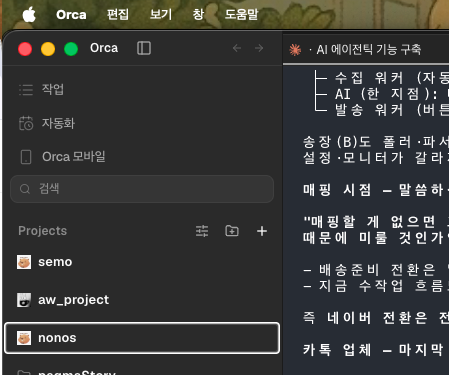Close the Orca window
Viewport: 449px width, 375px height.
click(25, 49)
